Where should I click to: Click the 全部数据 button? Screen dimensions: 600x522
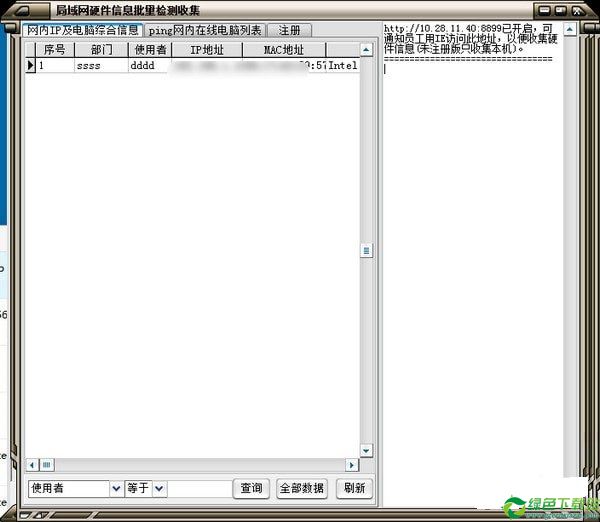tap(302, 488)
